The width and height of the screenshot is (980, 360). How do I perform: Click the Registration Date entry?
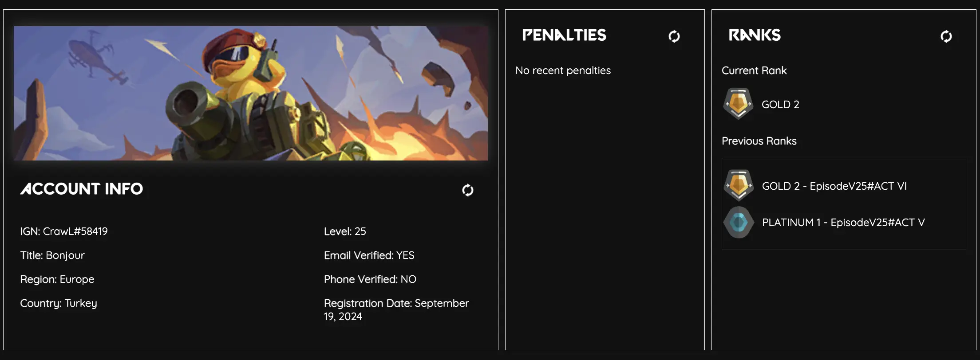396,309
